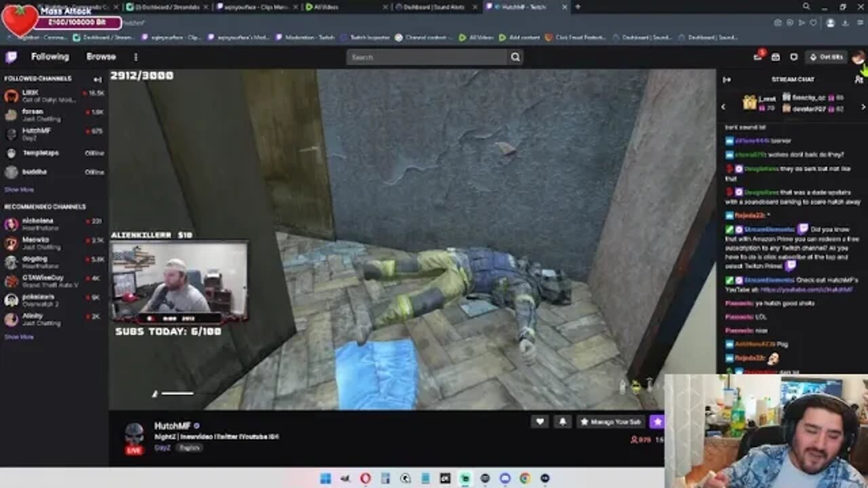Viewport: 868px width, 488px height.
Task: Click the magnifier search button
Action: [515, 57]
